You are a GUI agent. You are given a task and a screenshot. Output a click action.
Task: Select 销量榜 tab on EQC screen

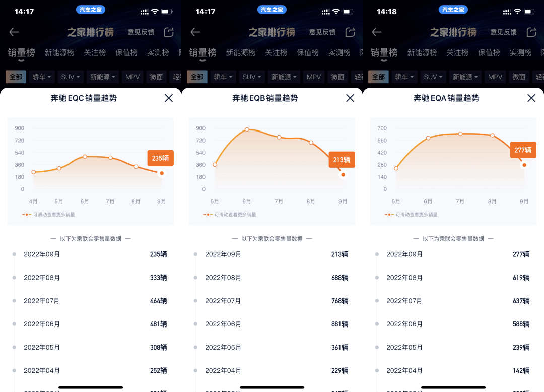[22, 53]
